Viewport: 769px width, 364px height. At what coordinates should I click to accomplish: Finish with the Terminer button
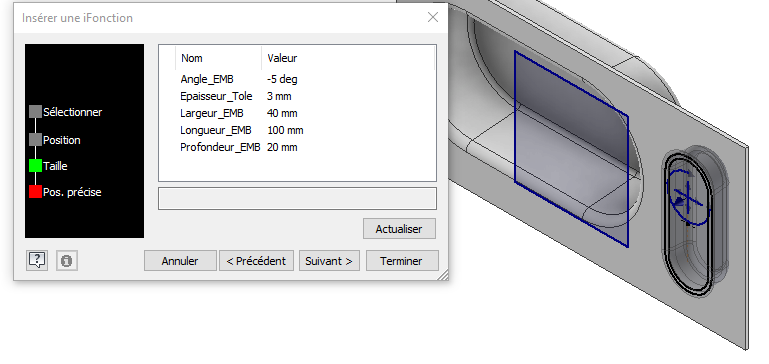point(401,261)
